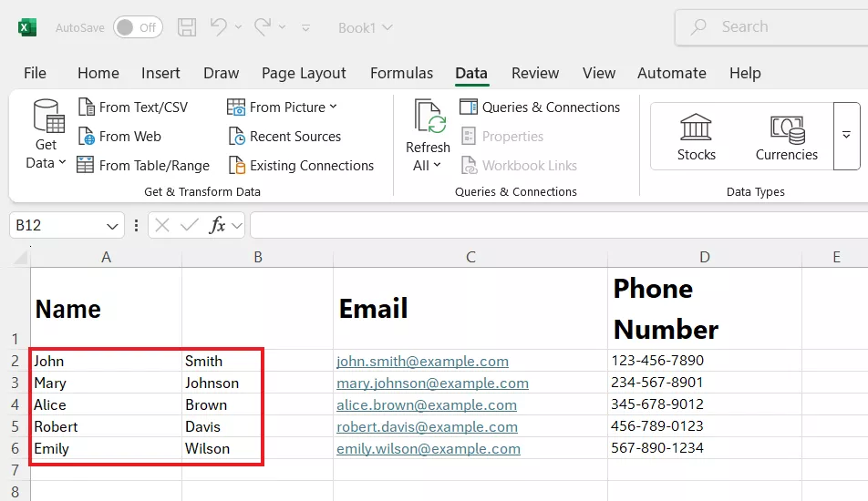Open From Text/CSV import
The width and height of the screenshot is (868, 501).
coord(133,107)
